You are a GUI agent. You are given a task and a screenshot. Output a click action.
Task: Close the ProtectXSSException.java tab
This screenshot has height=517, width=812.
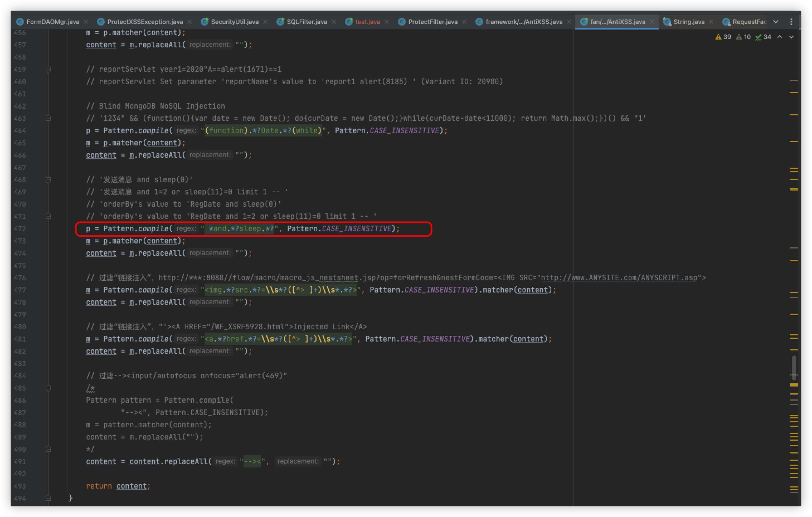coord(189,22)
